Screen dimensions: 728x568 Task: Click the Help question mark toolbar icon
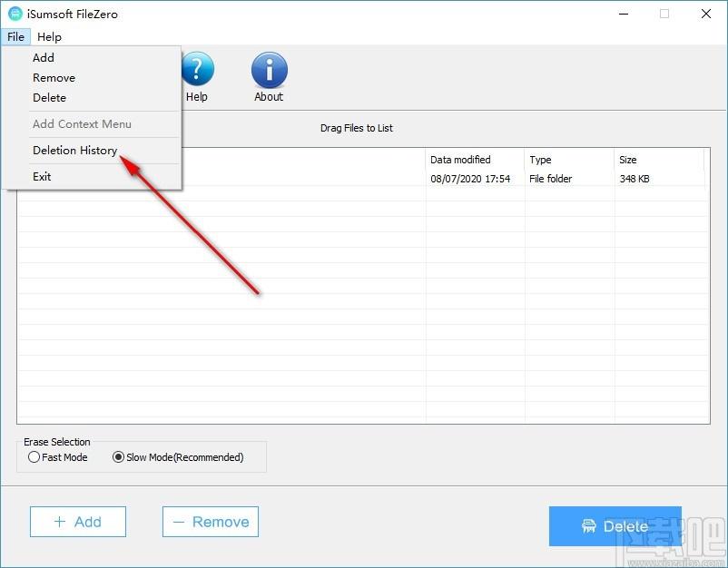(197, 72)
